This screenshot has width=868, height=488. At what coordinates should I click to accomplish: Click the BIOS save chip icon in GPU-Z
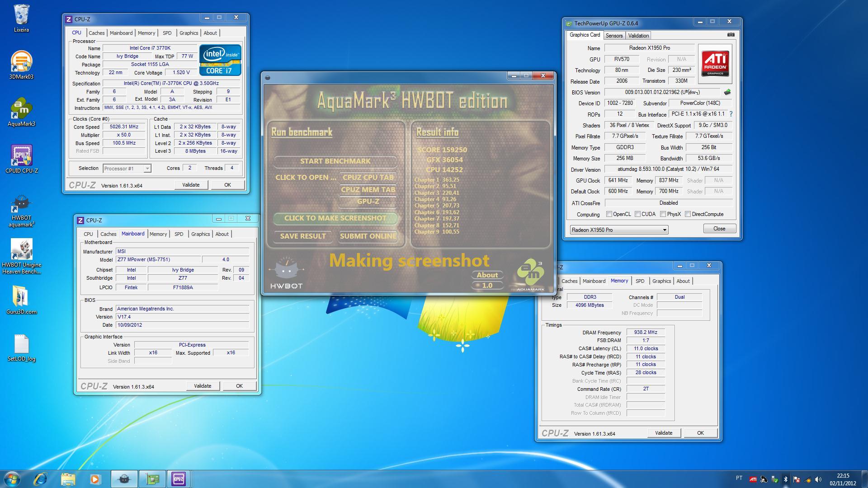(x=727, y=92)
